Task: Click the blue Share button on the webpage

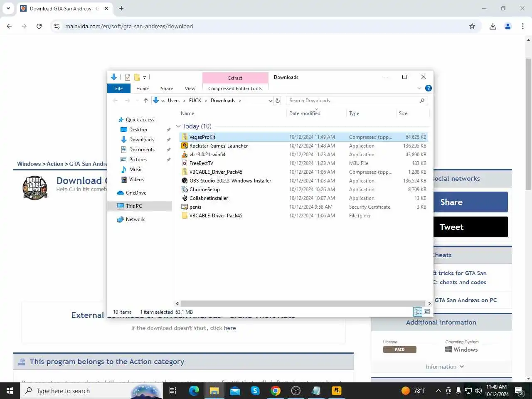Action: click(x=470, y=202)
